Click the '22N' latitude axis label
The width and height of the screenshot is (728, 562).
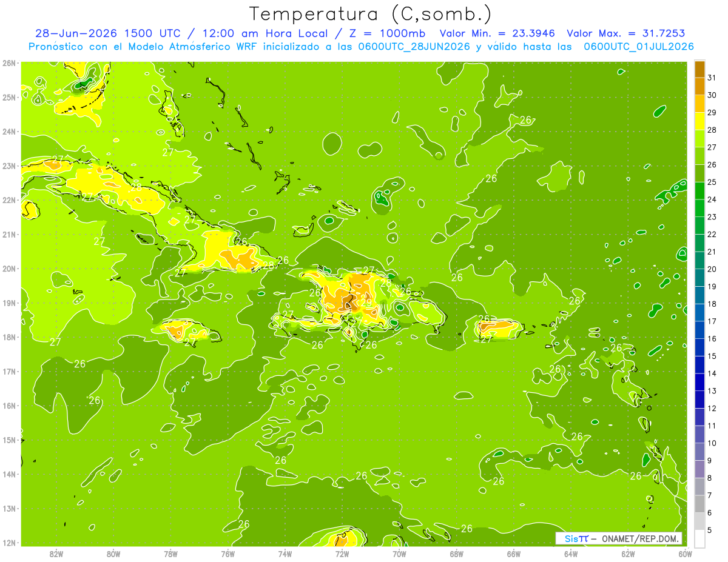(x=9, y=200)
